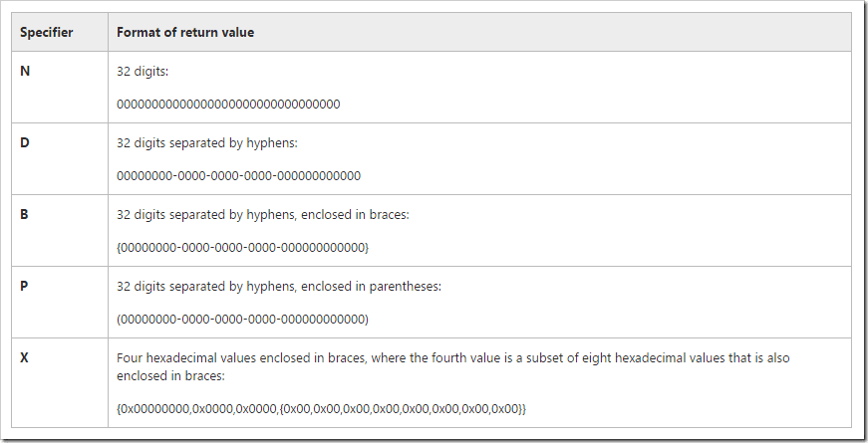Click 'enclosed in braces:' on X row's second line
Screen dimensions: 868x443
pos(171,376)
